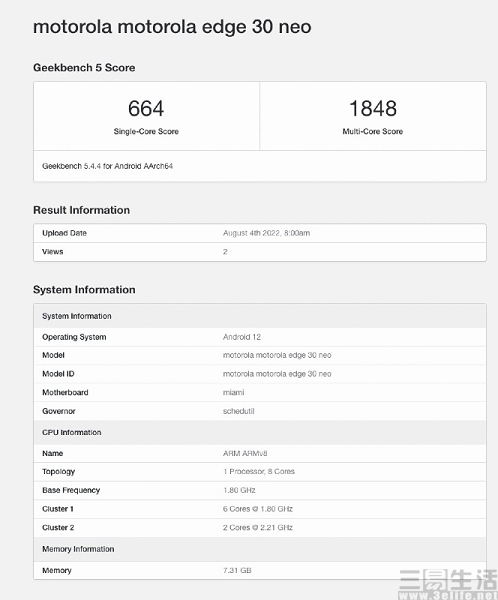
Task: Click the Single-Core Score label
Action: 146,131
